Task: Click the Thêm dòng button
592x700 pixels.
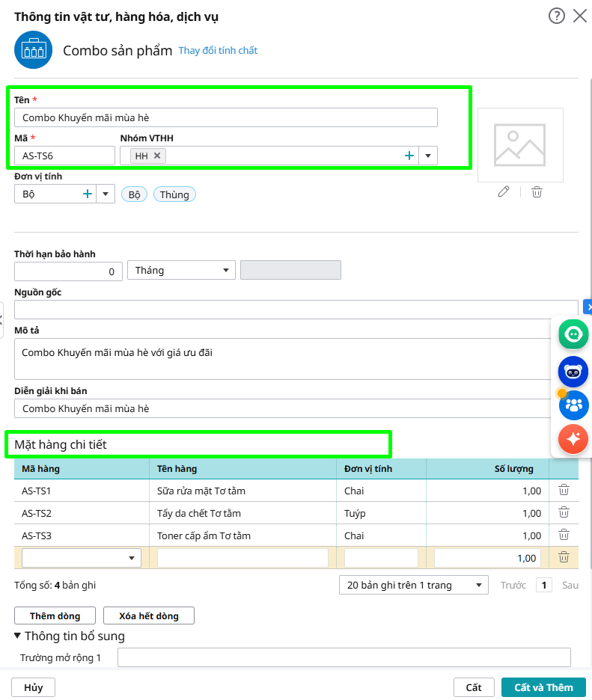Action: click(x=55, y=615)
